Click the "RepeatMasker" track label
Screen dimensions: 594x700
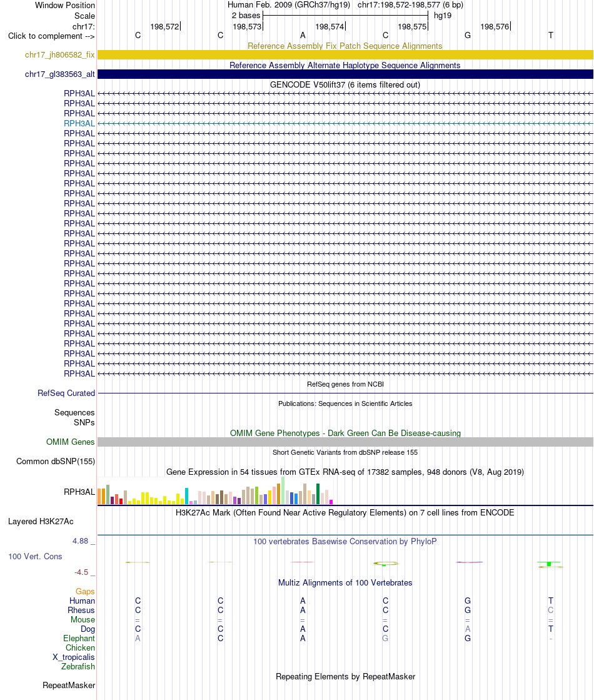[69, 685]
